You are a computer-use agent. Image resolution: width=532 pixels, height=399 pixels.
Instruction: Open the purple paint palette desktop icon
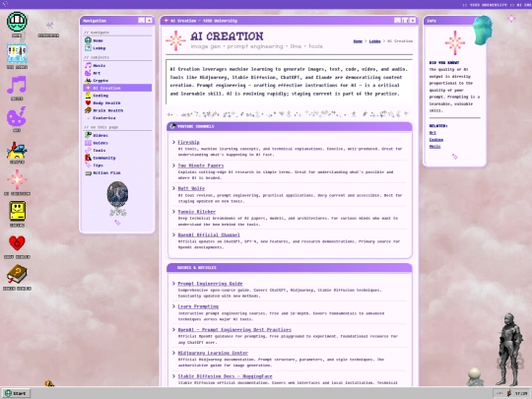(x=17, y=116)
